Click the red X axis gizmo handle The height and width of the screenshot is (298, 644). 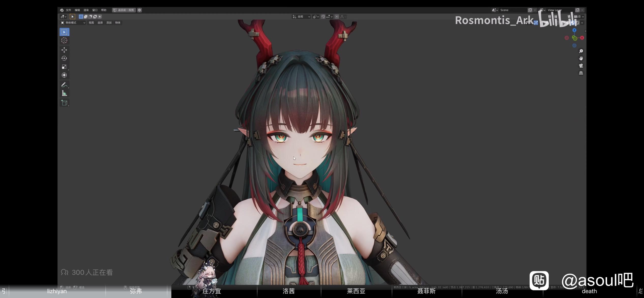(582, 38)
